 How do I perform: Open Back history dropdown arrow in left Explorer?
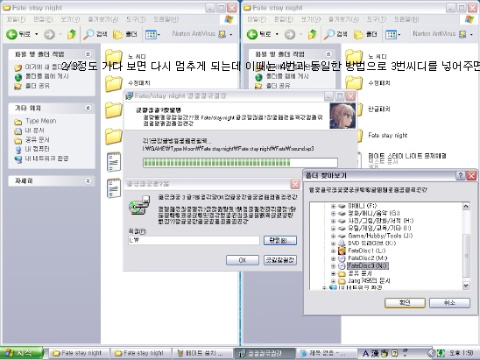(x=37, y=34)
